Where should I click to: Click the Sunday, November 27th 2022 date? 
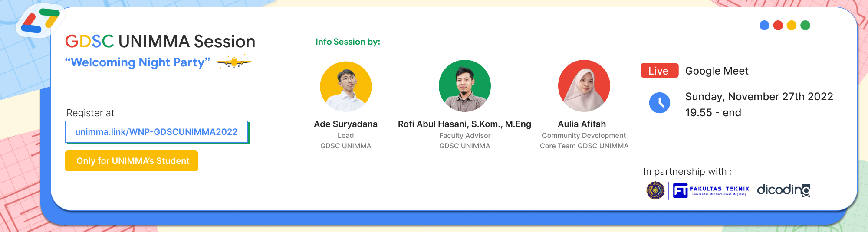pyautogui.click(x=759, y=97)
